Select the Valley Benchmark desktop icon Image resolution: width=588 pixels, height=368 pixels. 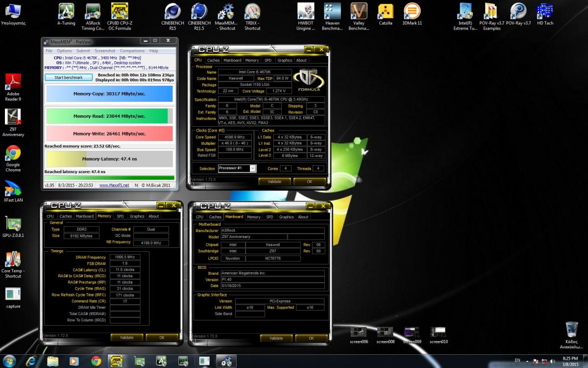pos(359,17)
